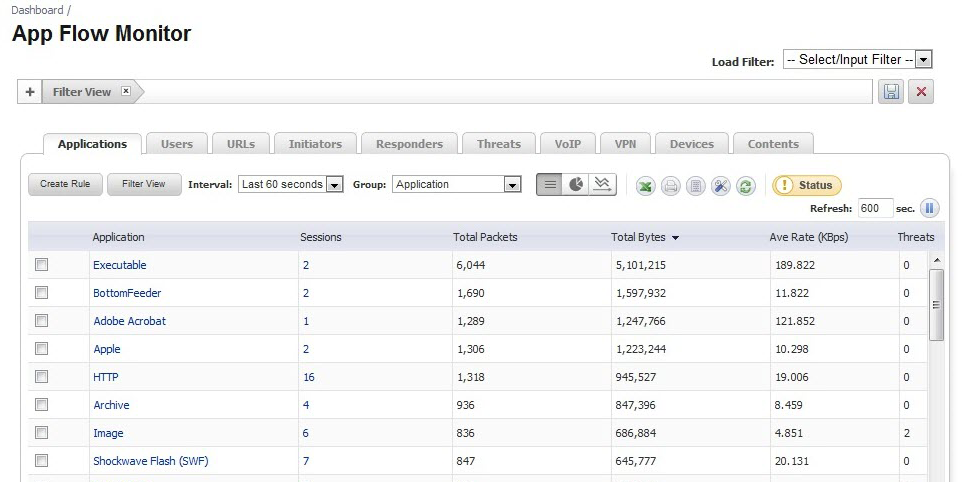The width and height of the screenshot is (975, 482).
Task: Switch to flow graph line view
Action: pyautogui.click(x=603, y=185)
